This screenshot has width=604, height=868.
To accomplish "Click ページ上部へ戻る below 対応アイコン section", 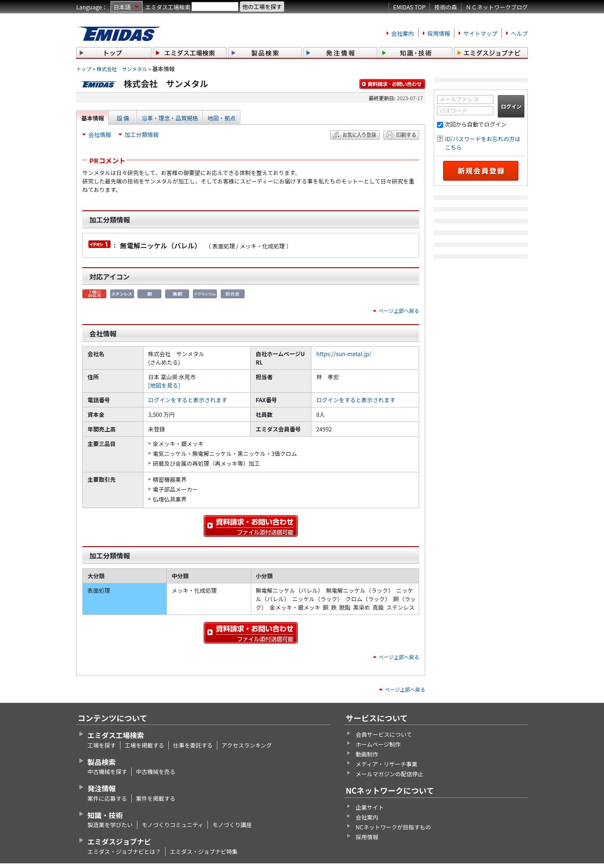I will pyautogui.click(x=398, y=311).
